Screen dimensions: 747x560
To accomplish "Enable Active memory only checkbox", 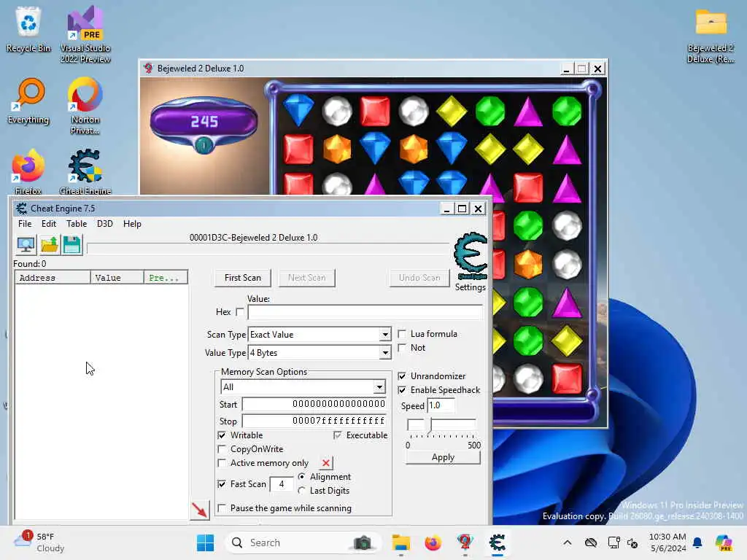I will 222,463.
